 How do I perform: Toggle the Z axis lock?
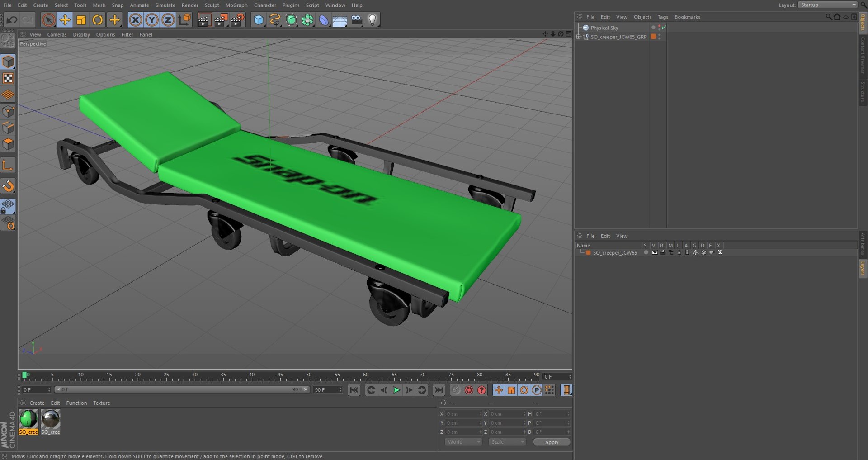click(x=168, y=20)
